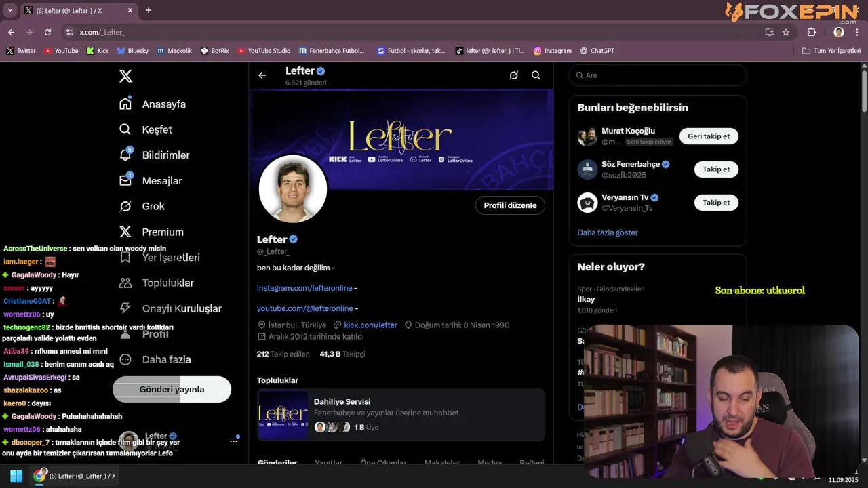
Task: Click Söz Fenerbahçe suggested account name
Action: point(631,164)
